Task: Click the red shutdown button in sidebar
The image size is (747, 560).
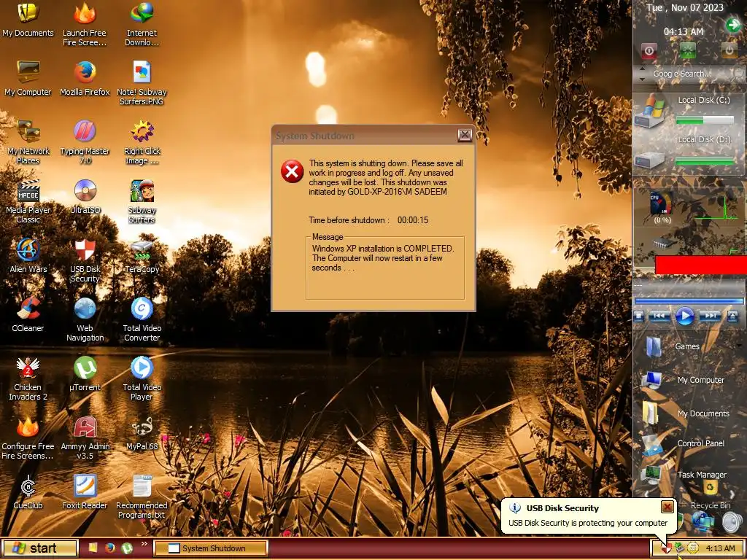Action: (x=649, y=50)
